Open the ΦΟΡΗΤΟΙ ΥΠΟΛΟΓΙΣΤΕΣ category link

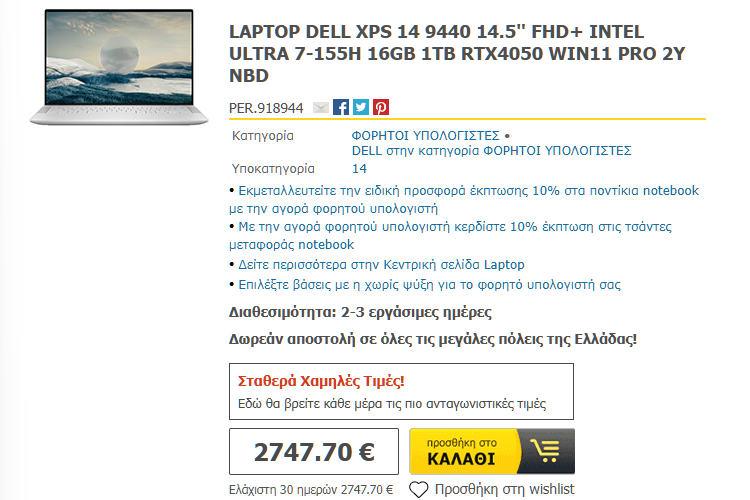(425, 135)
